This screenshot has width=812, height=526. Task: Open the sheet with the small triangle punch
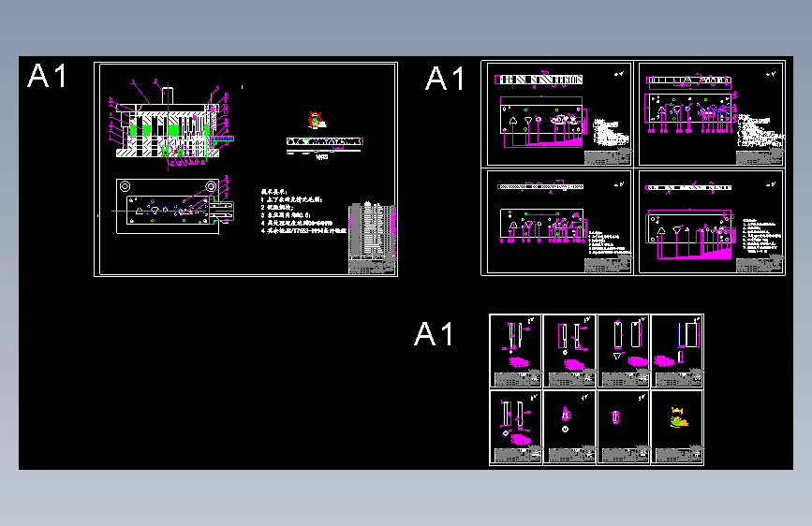624,351
